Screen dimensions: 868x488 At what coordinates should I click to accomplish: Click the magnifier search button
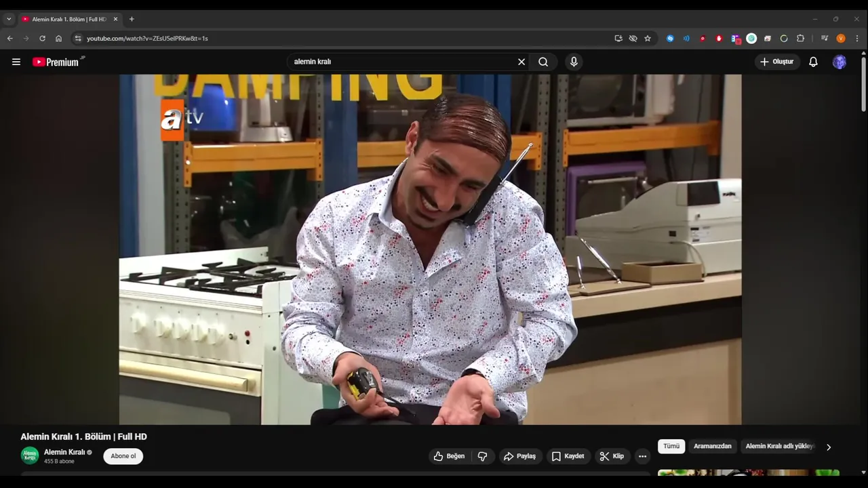click(543, 62)
